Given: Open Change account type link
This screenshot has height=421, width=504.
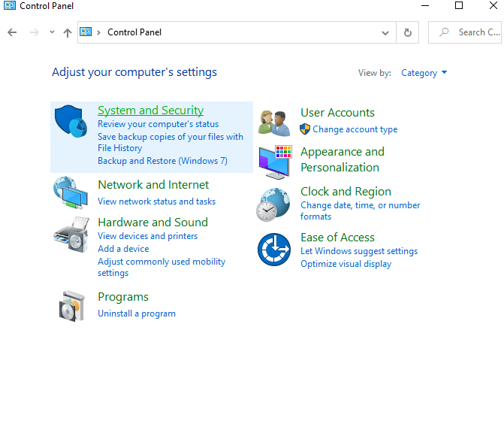Looking at the screenshot, I should click(355, 129).
